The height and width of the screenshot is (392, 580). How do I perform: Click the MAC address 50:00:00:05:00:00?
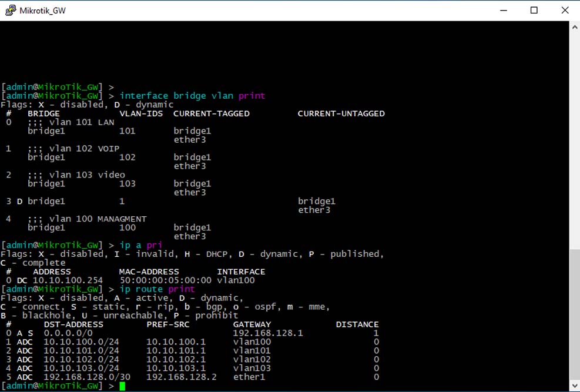pyautogui.click(x=165, y=280)
